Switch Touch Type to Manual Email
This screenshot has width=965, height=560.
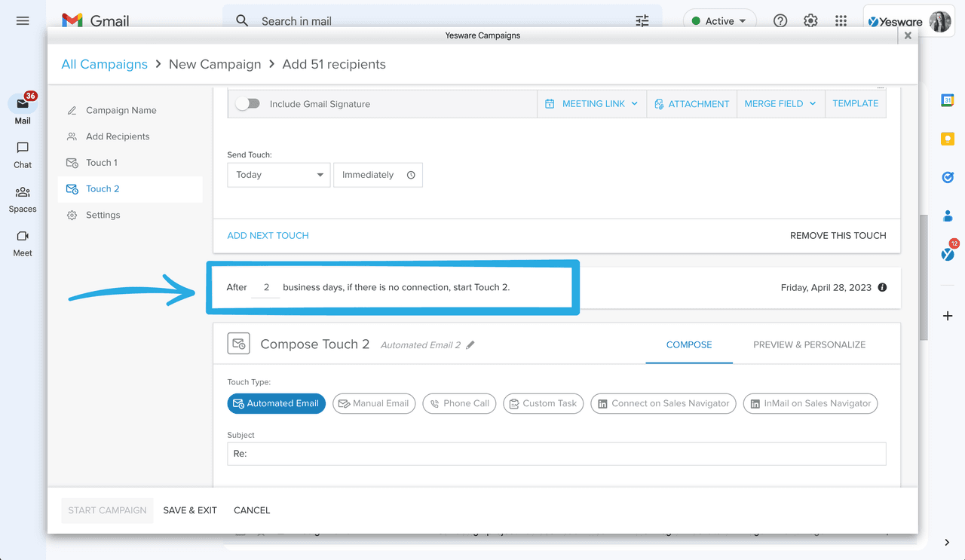click(374, 403)
